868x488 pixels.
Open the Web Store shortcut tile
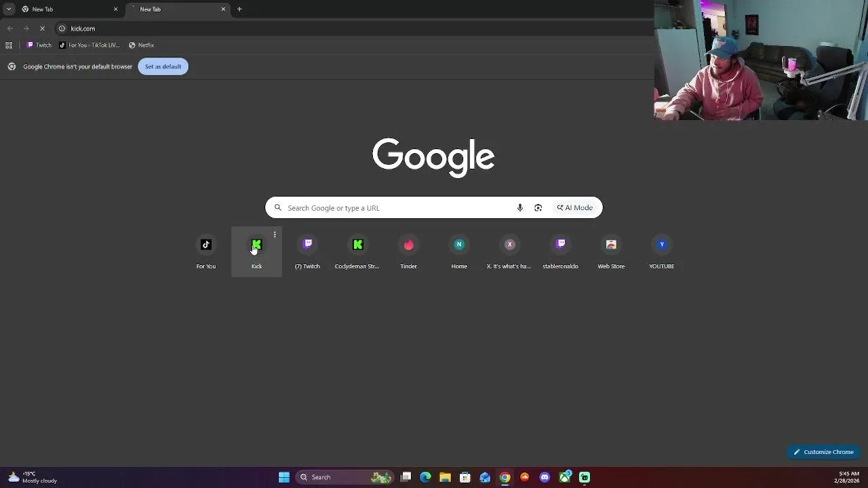[x=611, y=252]
